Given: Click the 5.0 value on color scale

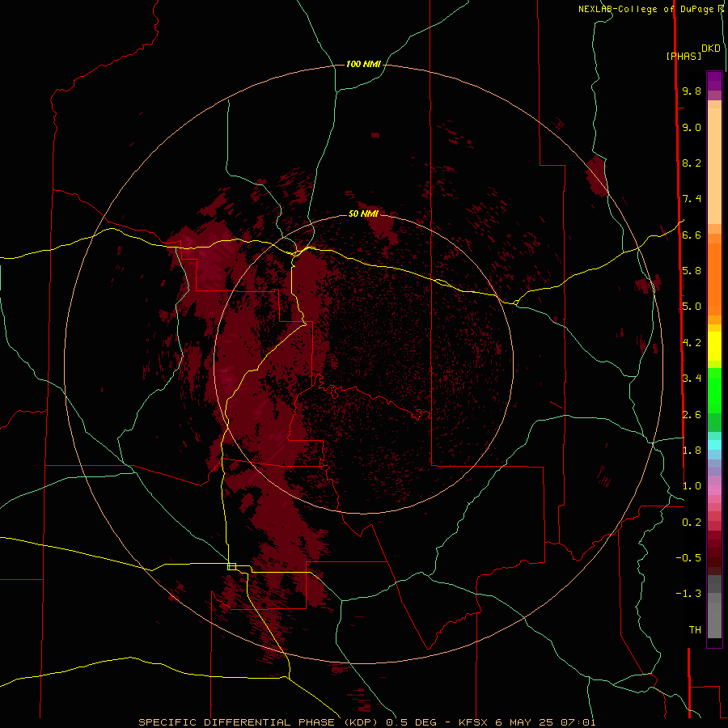Looking at the screenshot, I should click(x=692, y=307).
